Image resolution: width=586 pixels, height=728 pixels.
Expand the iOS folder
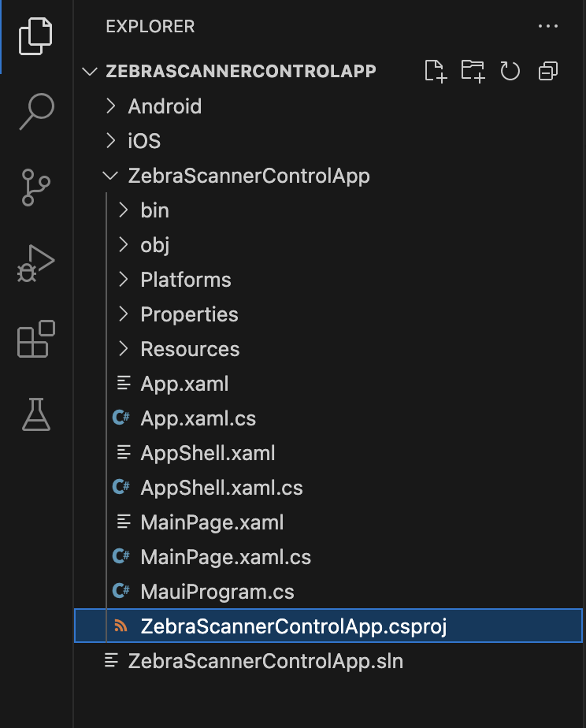tap(144, 141)
